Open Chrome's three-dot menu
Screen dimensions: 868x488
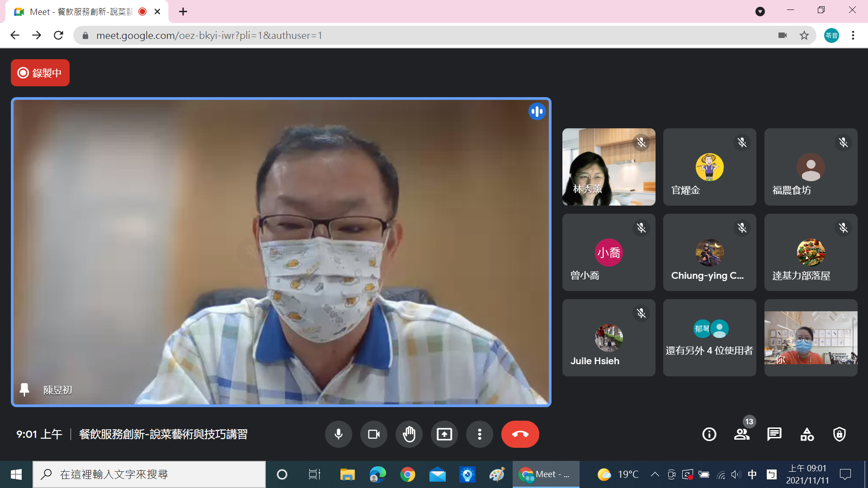[853, 35]
